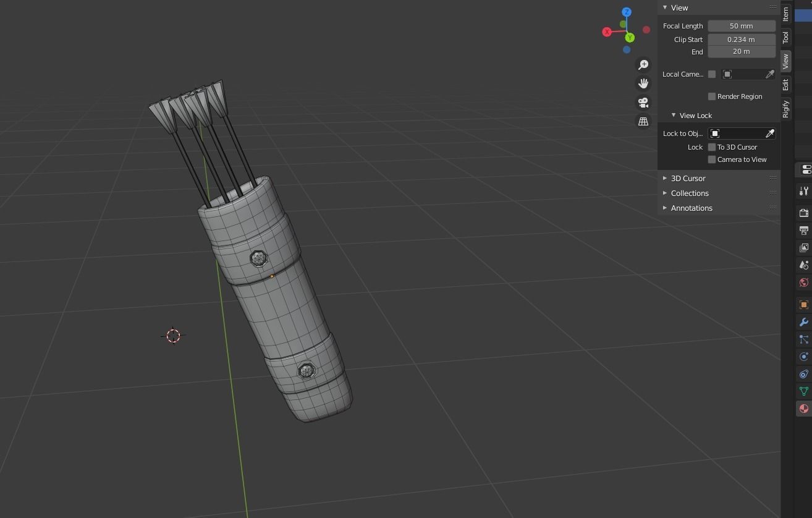
Task: Toggle camera view with the camera icon
Action: 643,103
